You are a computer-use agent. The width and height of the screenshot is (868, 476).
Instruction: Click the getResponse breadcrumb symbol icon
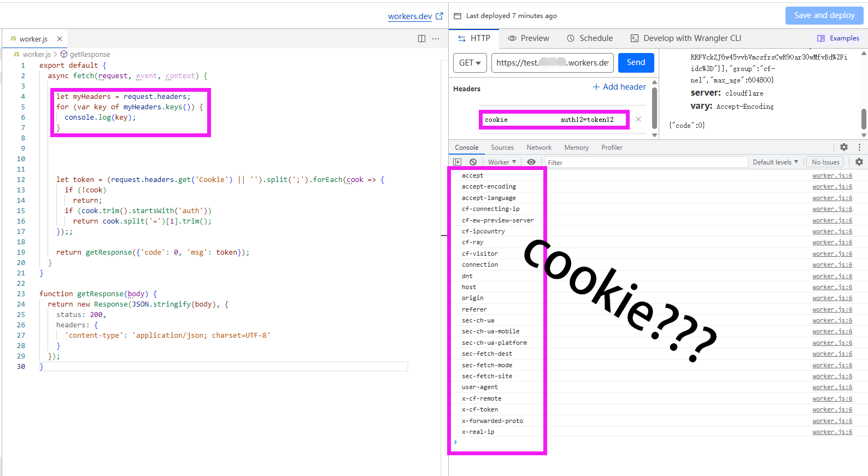[64, 54]
